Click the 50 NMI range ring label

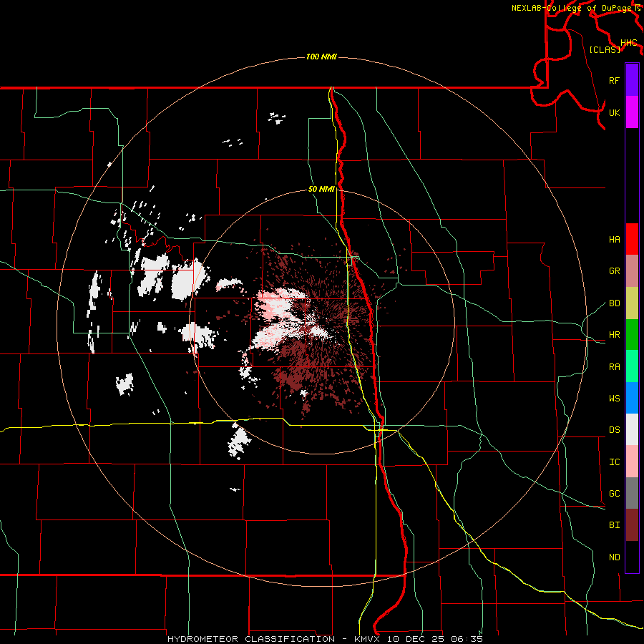[x=321, y=190]
